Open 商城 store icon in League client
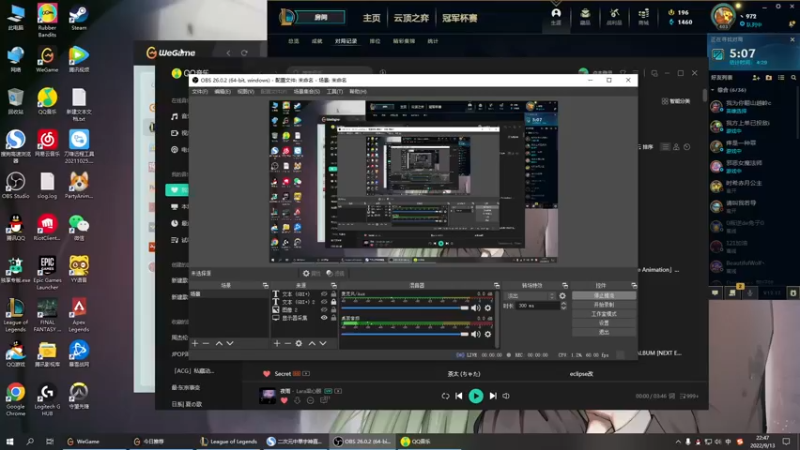The width and height of the screenshot is (800, 450). (x=643, y=16)
